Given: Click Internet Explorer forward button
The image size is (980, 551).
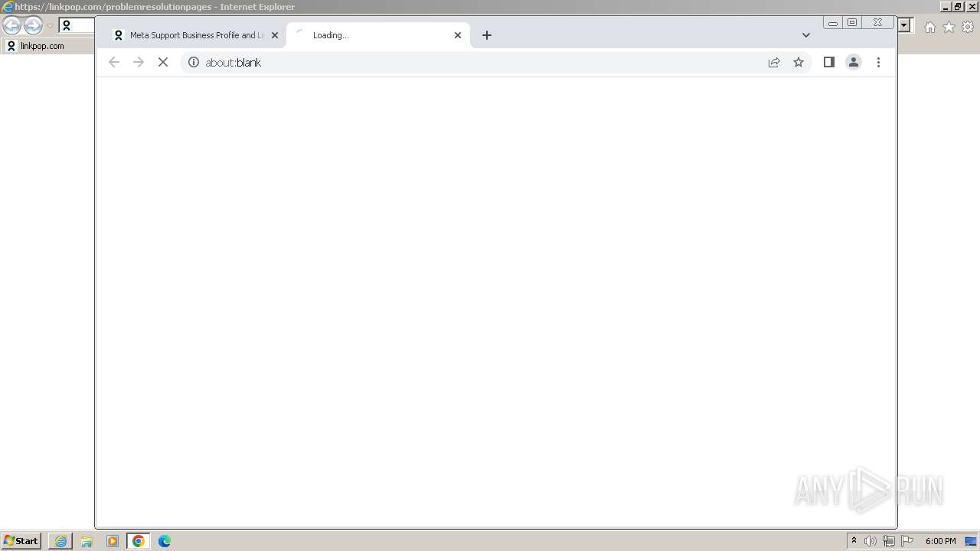Looking at the screenshot, I should (33, 25).
